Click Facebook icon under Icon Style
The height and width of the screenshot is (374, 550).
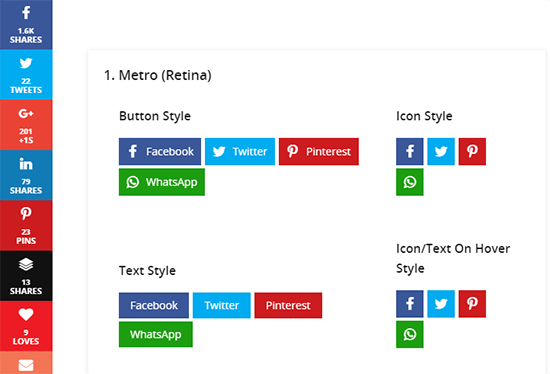click(x=410, y=152)
